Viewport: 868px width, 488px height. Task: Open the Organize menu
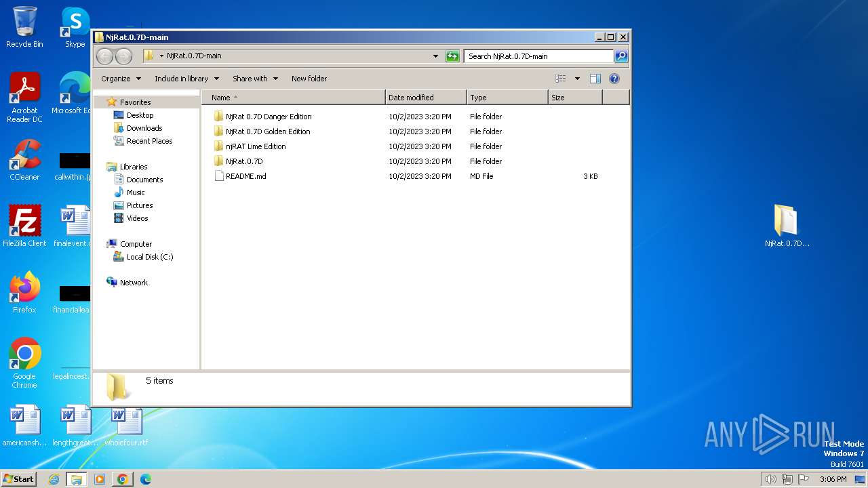[121, 79]
